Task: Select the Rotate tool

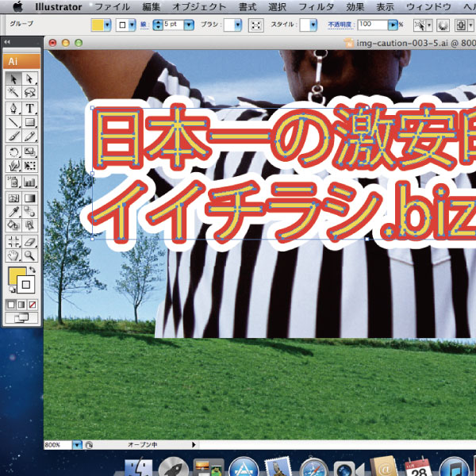Action: pos(13,152)
